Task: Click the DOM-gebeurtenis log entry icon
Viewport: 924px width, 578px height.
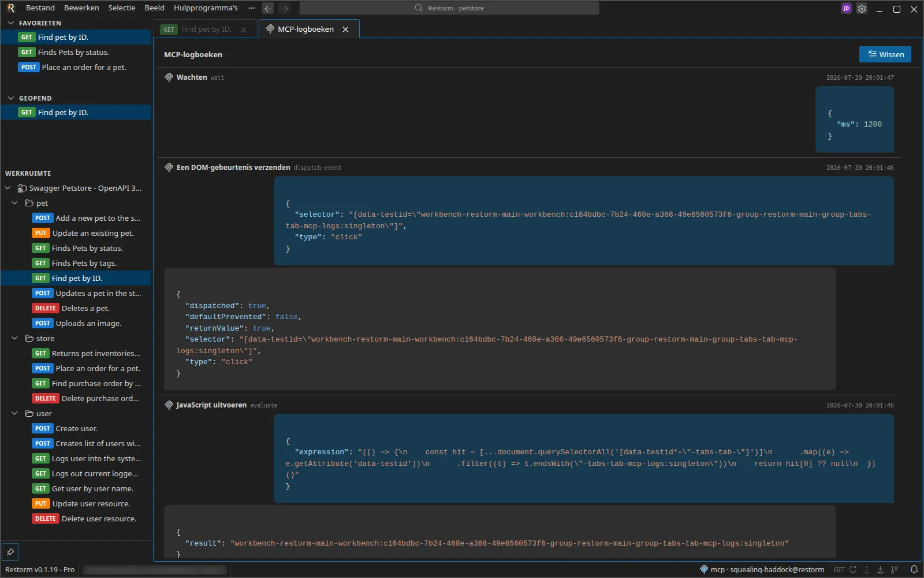Action: (x=169, y=168)
